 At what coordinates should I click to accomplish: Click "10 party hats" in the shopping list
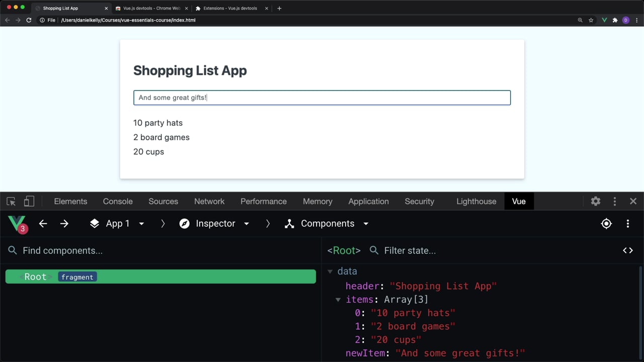coord(158,123)
